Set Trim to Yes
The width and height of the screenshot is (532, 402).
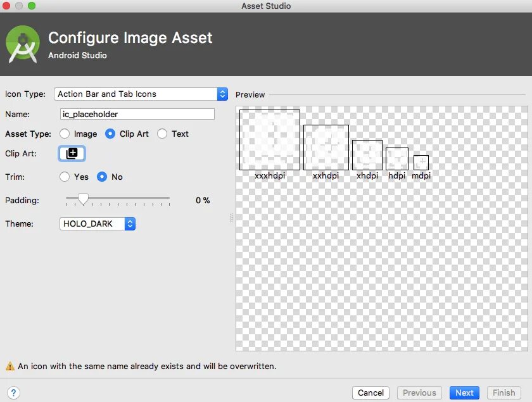click(65, 177)
